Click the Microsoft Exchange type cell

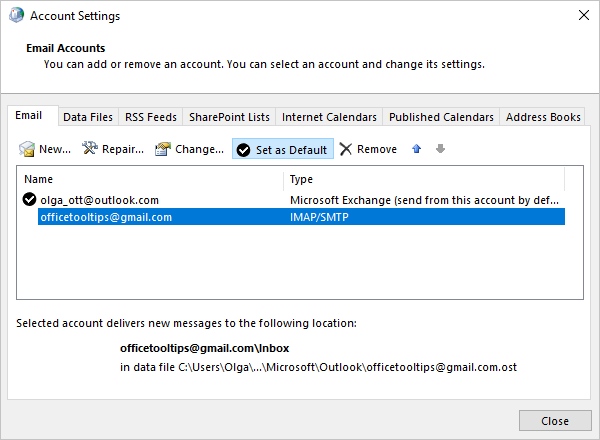[x=424, y=200]
